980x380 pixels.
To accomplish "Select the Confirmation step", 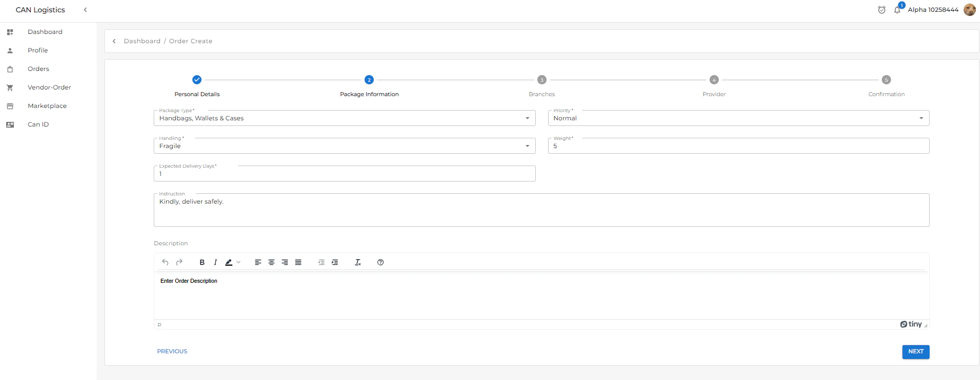I will pyautogui.click(x=886, y=86).
